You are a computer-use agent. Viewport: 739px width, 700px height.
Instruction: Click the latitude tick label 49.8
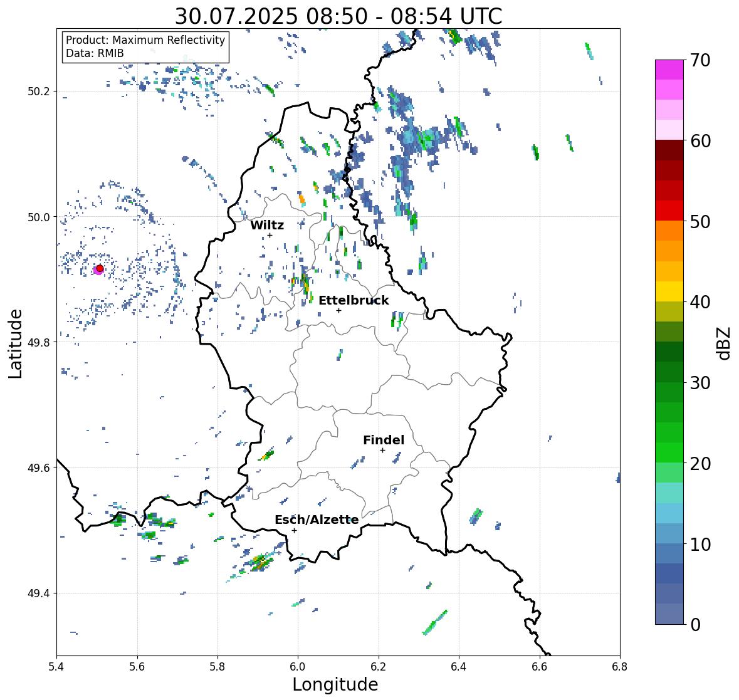tap(39, 342)
